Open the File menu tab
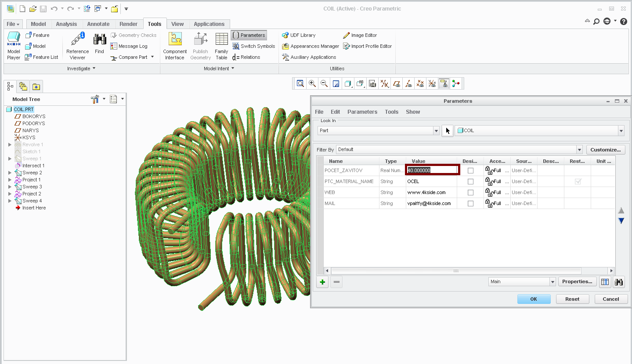Image resolution: width=632 pixels, height=364 pixels. coord(13,24)
